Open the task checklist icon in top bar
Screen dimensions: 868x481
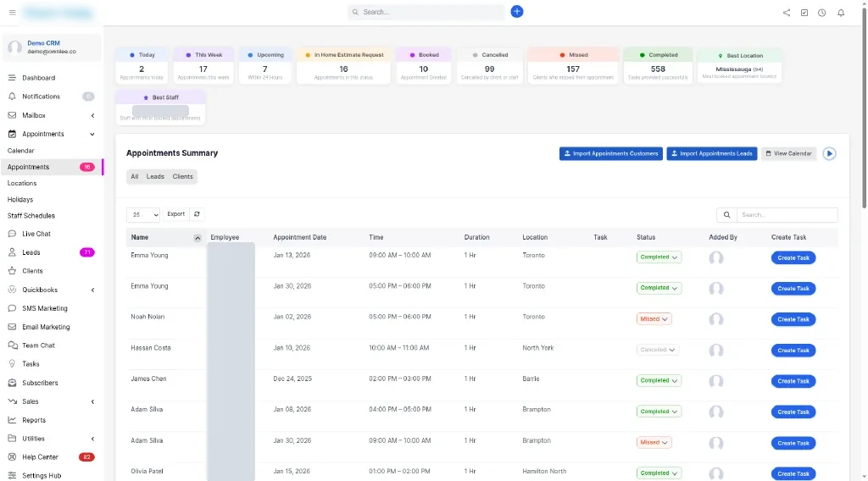(804, 12)
